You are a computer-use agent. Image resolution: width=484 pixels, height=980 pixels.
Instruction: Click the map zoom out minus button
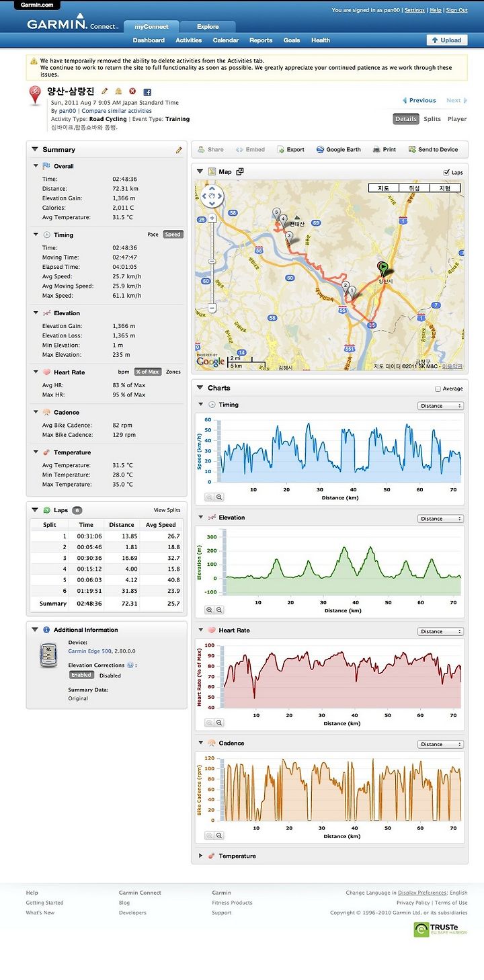(x=212, y=308)
